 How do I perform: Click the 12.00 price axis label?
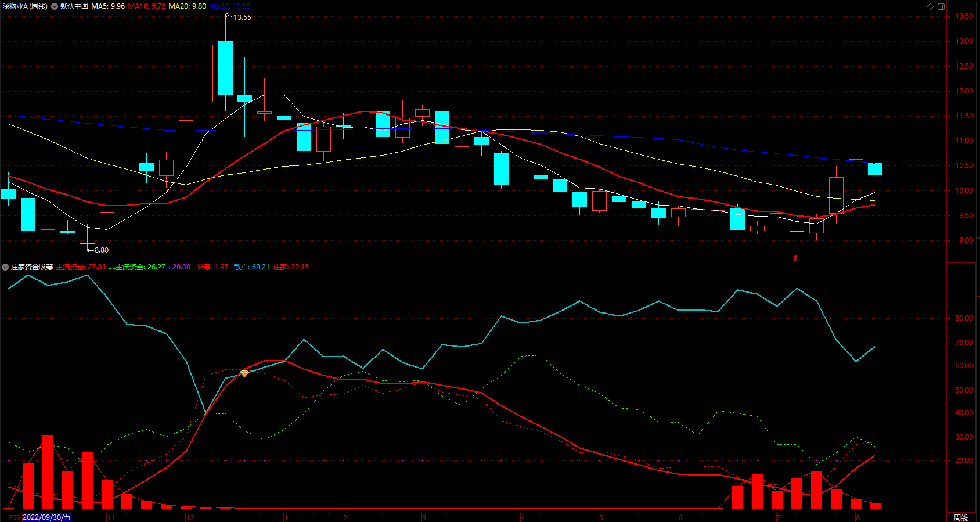[964, 91]
